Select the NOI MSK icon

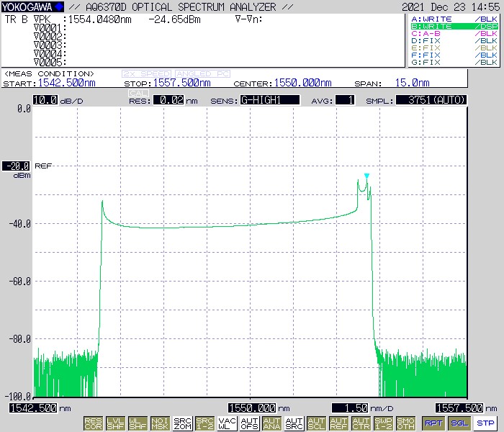tap(161, 423)
